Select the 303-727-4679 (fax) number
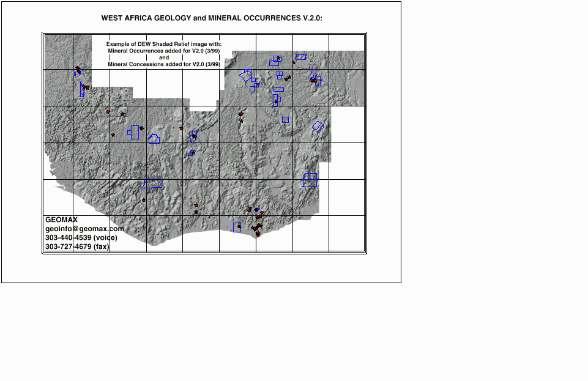The width and height of the screenshot is (588, 381). pos(77,246)
